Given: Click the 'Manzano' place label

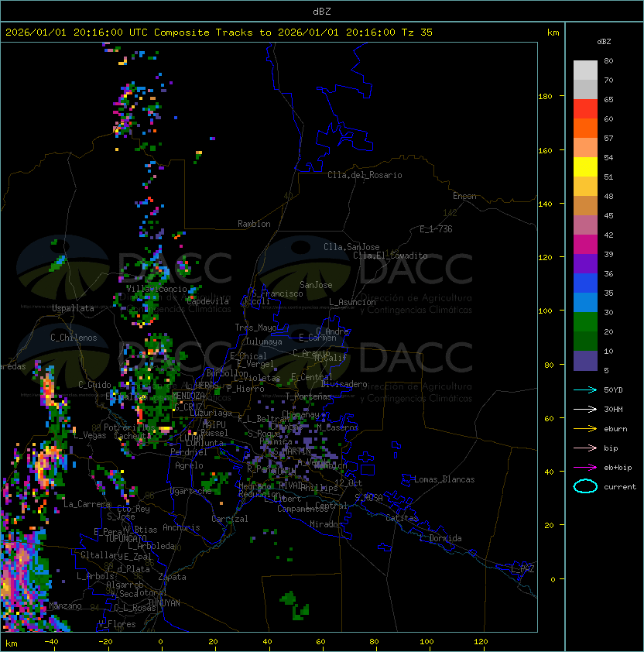Looking at the screenshot, I should (x=65, y=606).
